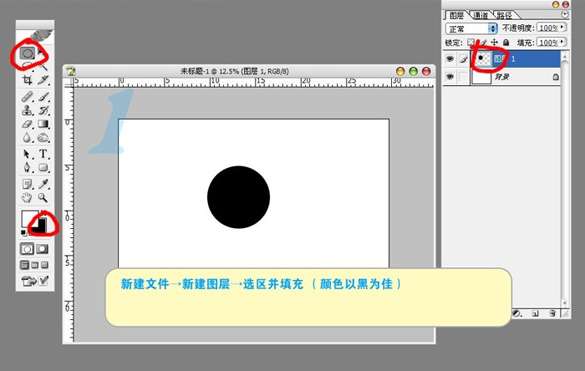
Task: Hide layer 1 with its eye icon
Action: click(450, 59)
